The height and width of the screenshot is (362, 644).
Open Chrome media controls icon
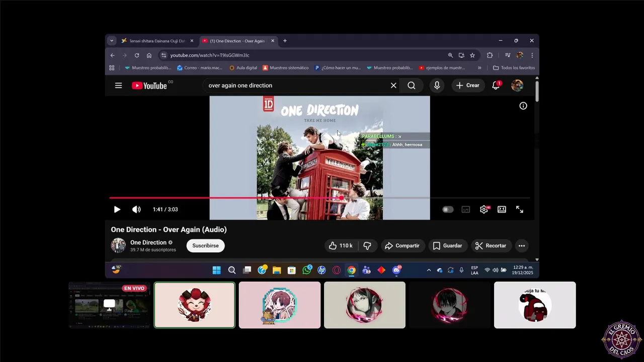(x=508, y=55)
